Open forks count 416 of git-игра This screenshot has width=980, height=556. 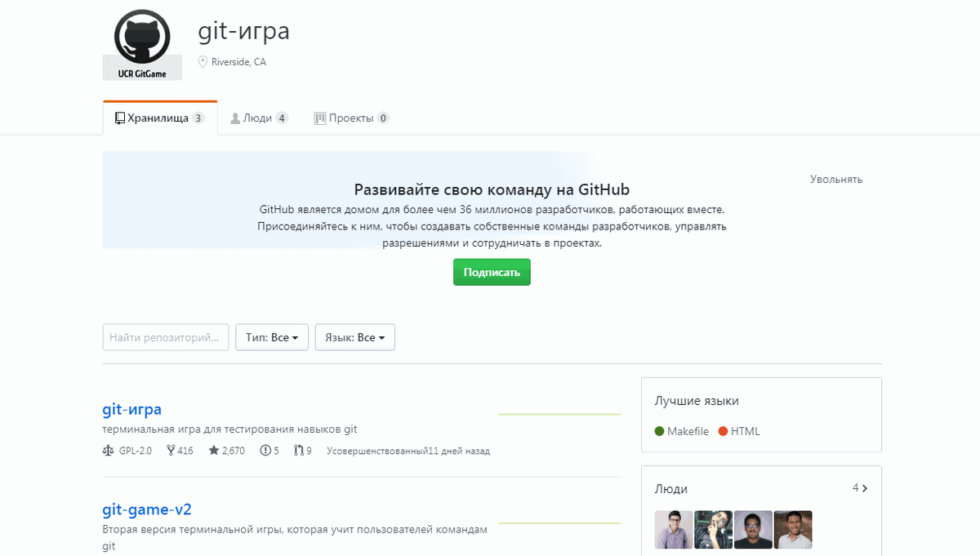(x=180, y=451)
